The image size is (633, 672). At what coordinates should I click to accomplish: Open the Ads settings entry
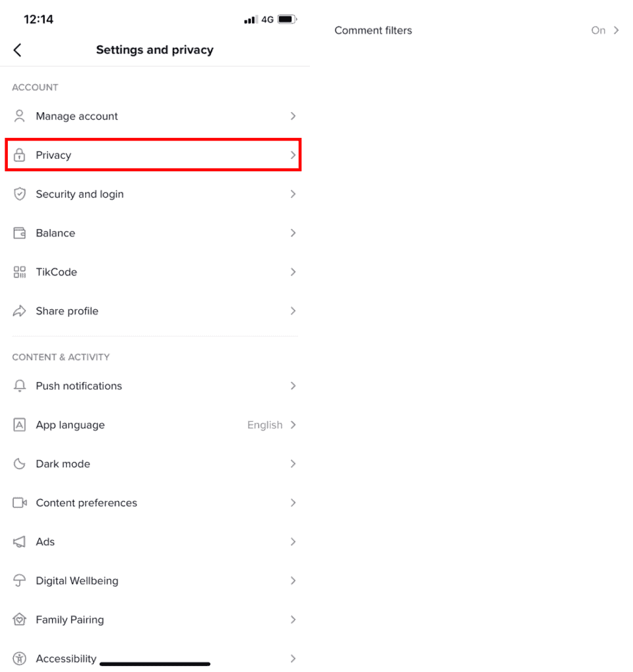pyautogui.click(x=155, y=541)
